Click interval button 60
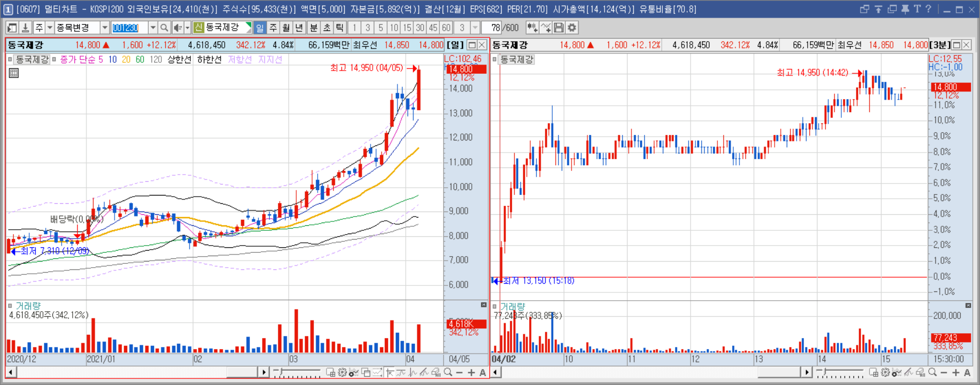The height and width of the screenshot is (385, 980). [446, 28]
